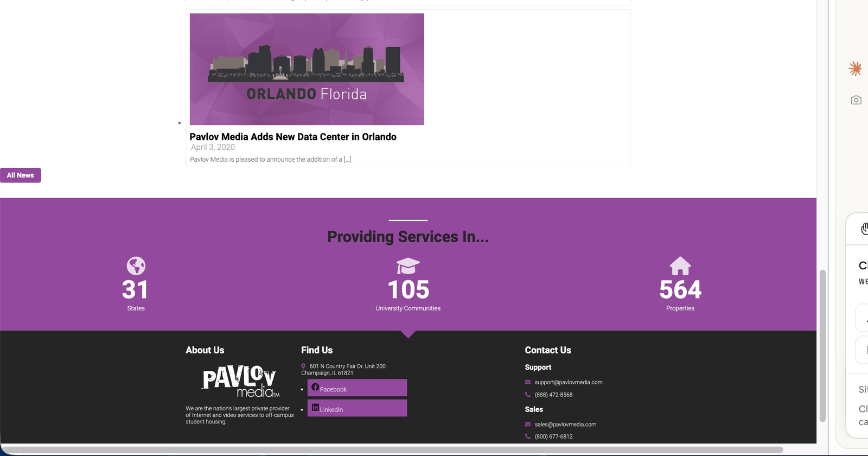Click the 'April 3, 2020' date text
The image size is (868, 456).
[x=213, y=147]
